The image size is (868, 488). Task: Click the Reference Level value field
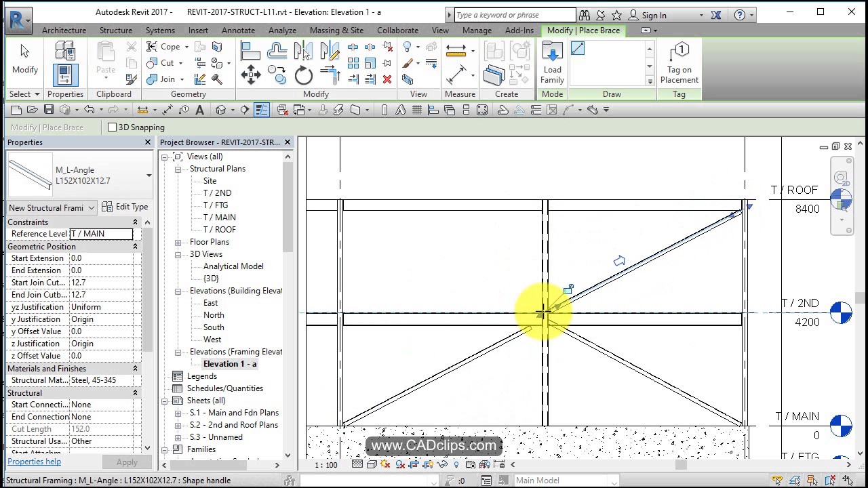(x=102, y=233)
